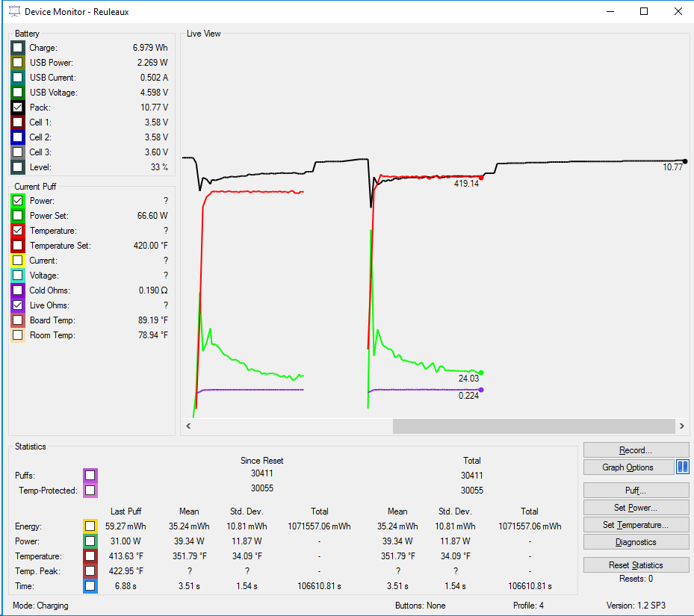Open the Graph Options button

[628, 467]
